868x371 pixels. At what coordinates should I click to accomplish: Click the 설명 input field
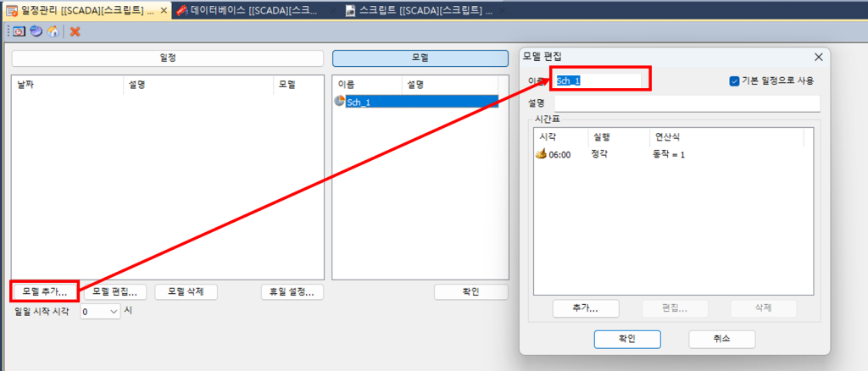(687, 103)
